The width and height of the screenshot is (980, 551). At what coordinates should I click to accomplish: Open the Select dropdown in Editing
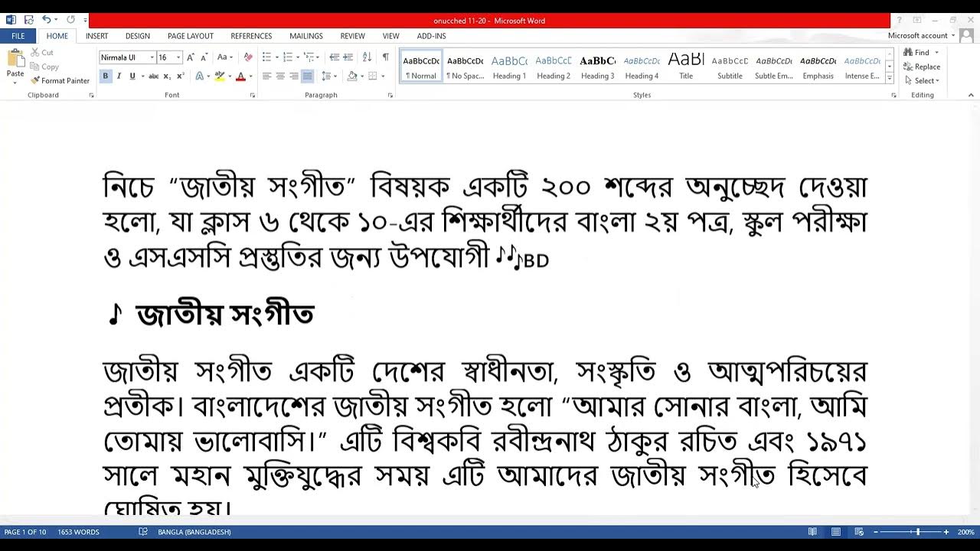pyautogui.click(x=922, y=80)
